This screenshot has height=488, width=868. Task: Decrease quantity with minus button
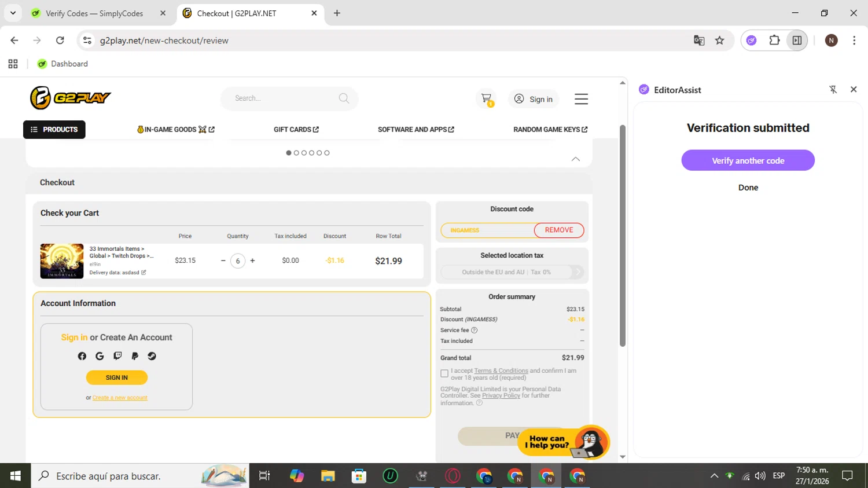[x=223, y=261]
